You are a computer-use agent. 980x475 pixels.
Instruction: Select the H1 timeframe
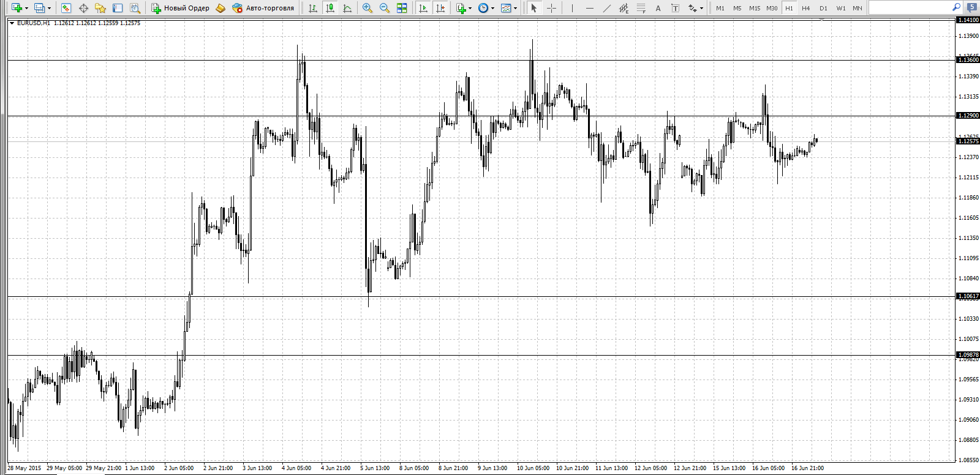click(789, 8)
